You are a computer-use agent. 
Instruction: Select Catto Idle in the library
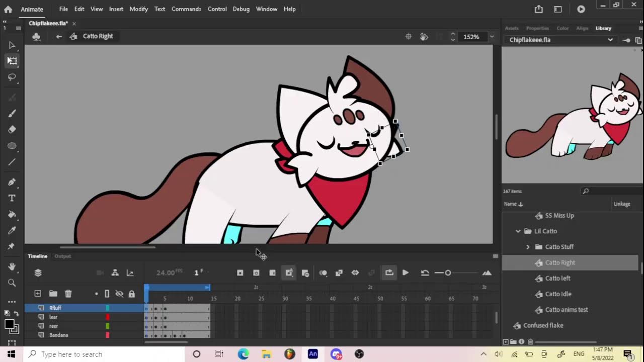[x=558, y=294]
